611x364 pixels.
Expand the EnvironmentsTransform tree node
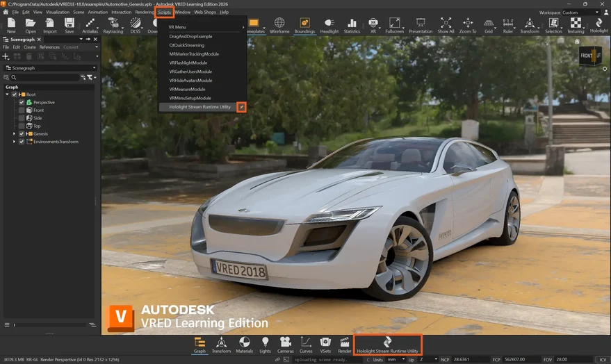14,142
